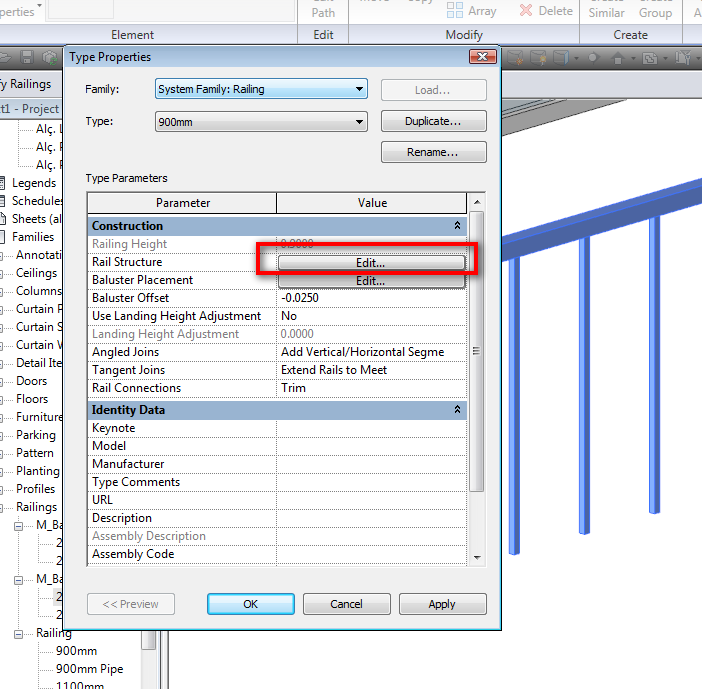Click the Manufacturer value cell
Viewport: 702px width, 689px height.
pyautogui.click(x=372, y=464)
